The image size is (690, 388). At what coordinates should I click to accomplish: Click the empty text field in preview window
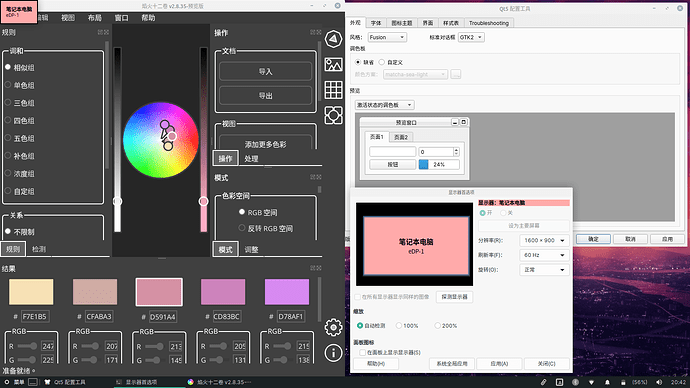tap(393, 152)
